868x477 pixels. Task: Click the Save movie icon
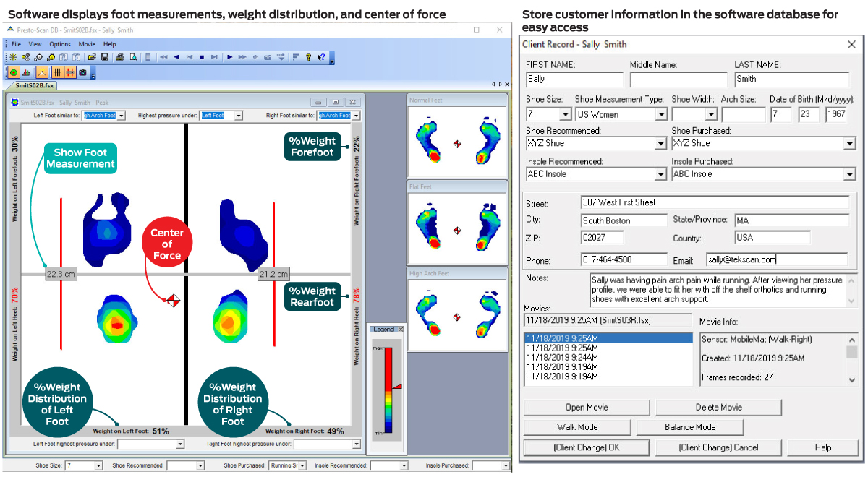tap(106, 57)
